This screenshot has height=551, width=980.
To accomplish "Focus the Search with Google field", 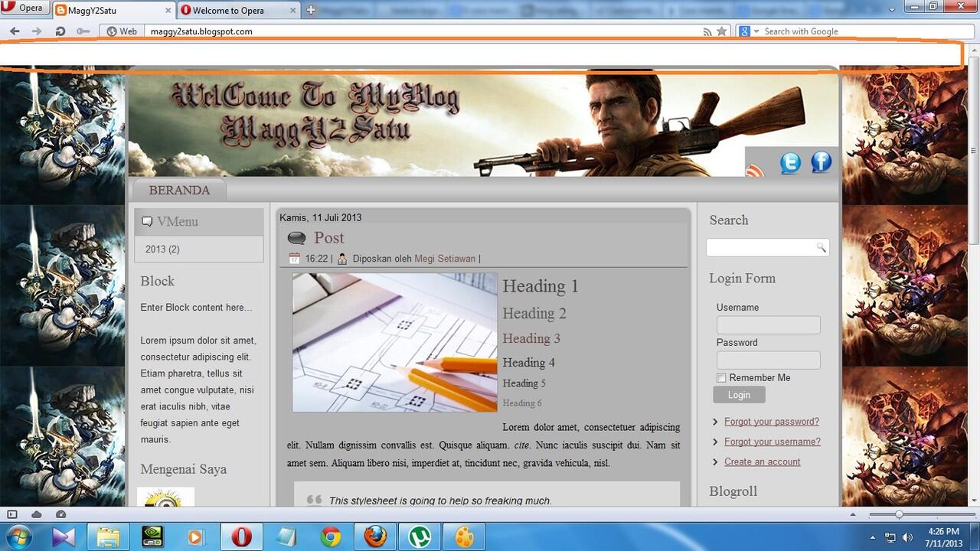I will pos(865,31).
